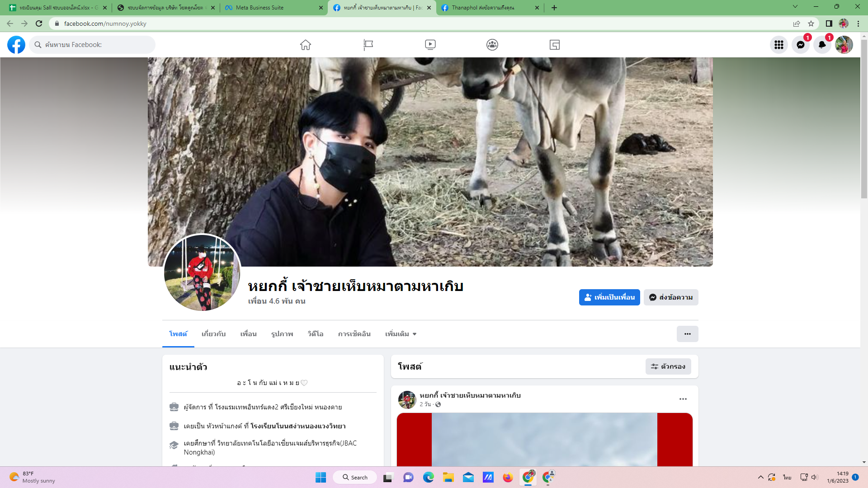868x488 pixels.
Task: Open the post's three-dot menu
Action: pyautogui.click(x=683, y=399)
